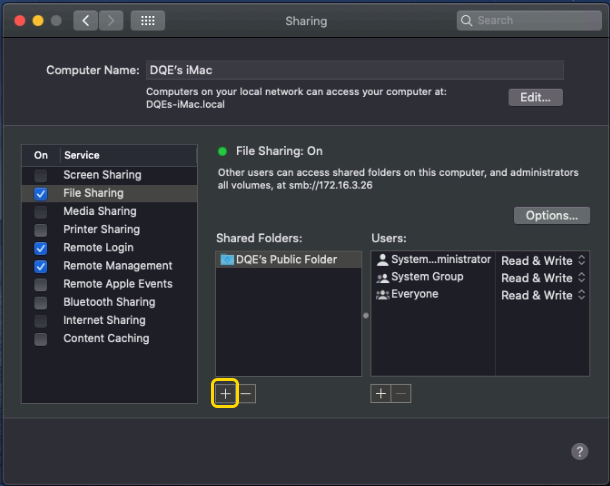Uncheck the File Sharing checkbox
The width and height of the screenshot is (610, 486).
coord(40,194)
